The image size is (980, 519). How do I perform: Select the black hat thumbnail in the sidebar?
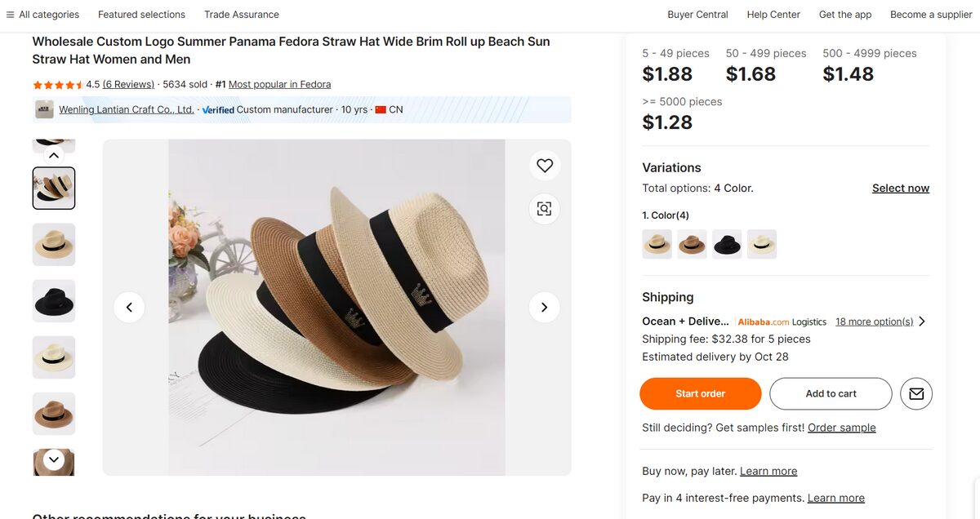tap(53, 300)
